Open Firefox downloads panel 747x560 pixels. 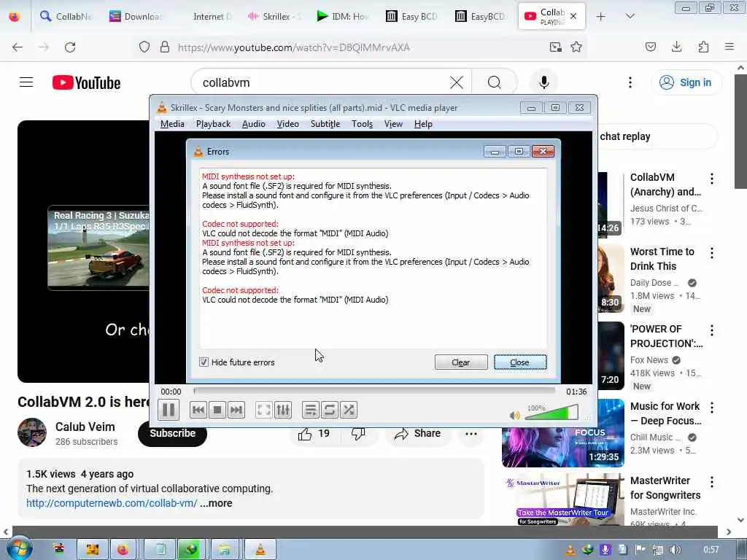point(676,47)
